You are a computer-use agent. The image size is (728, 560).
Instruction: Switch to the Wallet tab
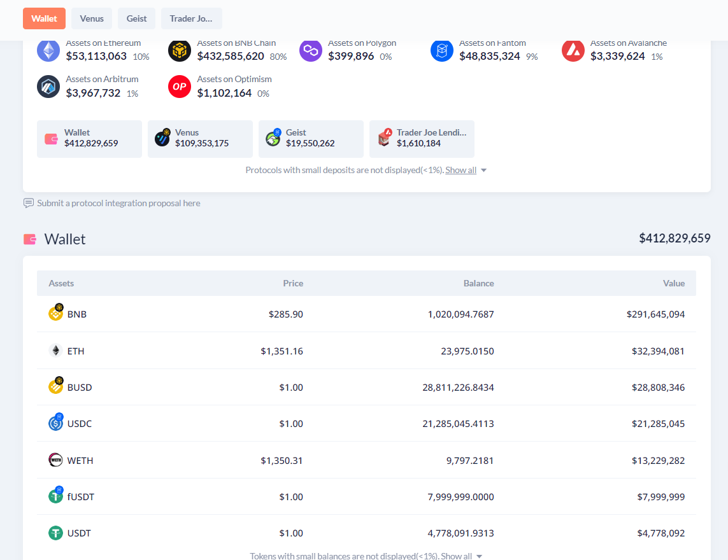pos(44,18)
